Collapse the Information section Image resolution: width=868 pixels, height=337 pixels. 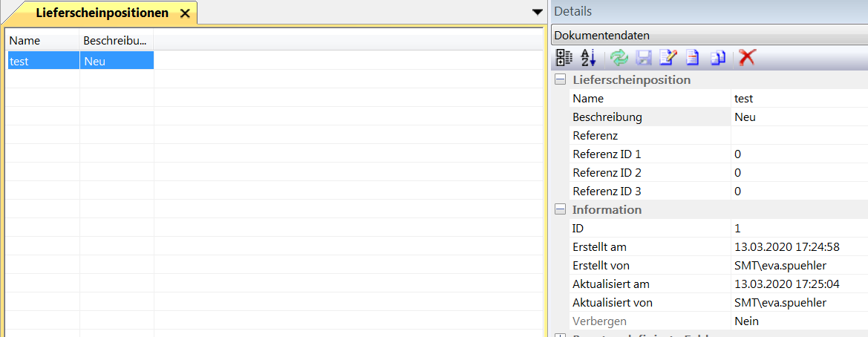click(x=561, y=210)
